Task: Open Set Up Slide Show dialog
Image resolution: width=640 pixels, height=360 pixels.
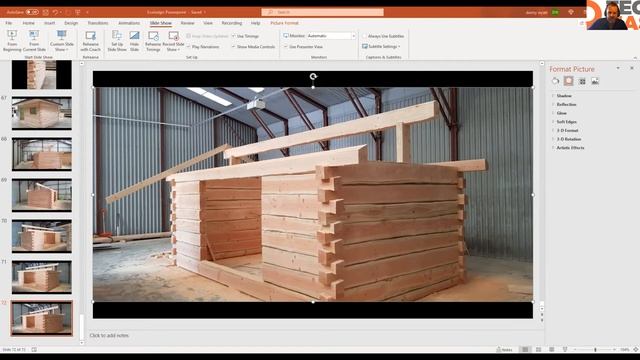Action: coord(117,41)
